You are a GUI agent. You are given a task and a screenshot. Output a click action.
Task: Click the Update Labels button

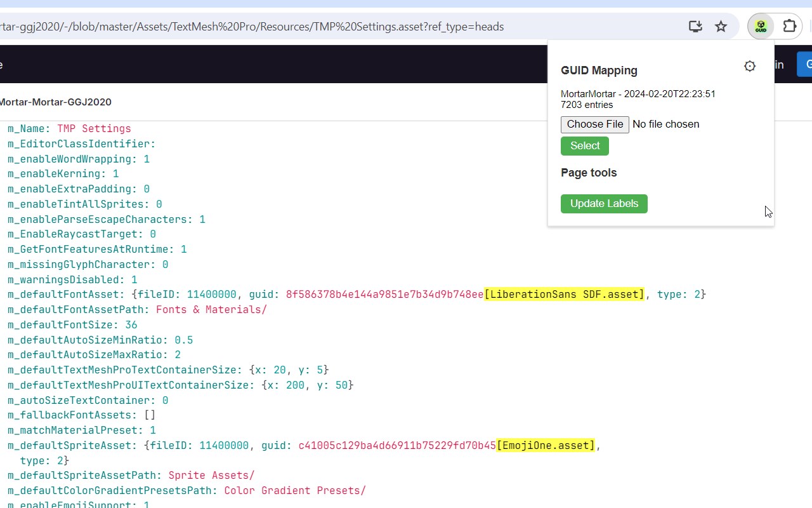point(604,204)
